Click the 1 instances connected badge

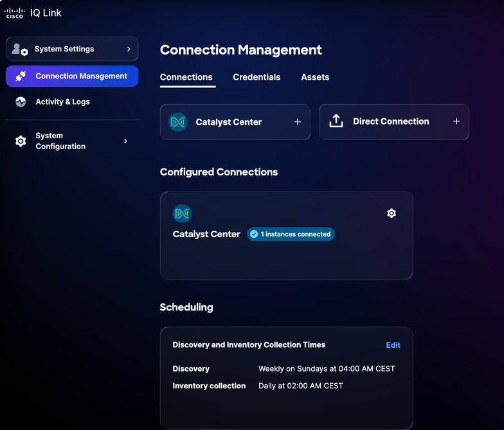pyautogui.click(x=291, y=234)
